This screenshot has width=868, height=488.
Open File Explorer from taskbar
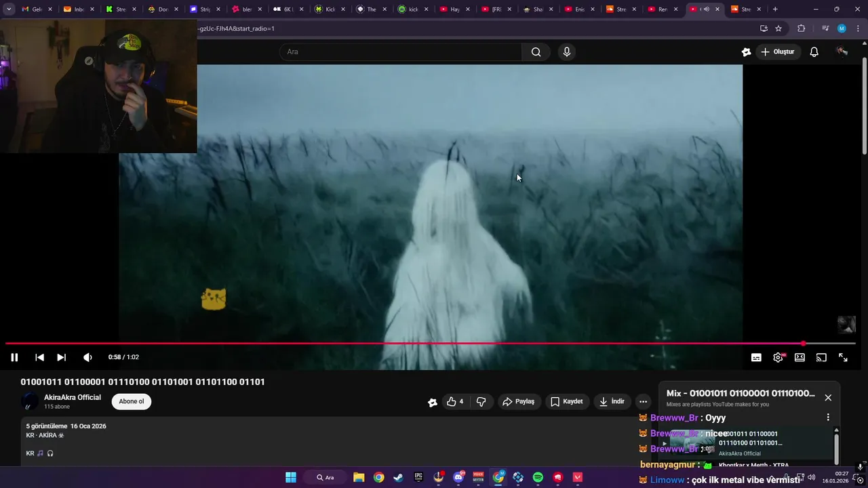[359, 477]
